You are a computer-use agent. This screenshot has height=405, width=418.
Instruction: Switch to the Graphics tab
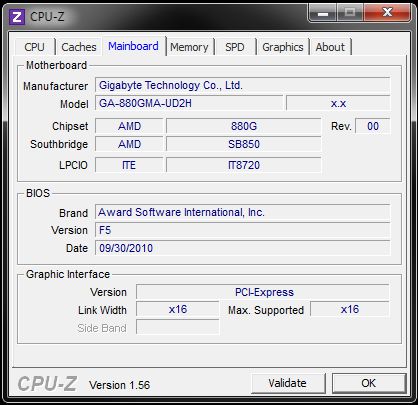pyautogui.click(x=283, y=47)
